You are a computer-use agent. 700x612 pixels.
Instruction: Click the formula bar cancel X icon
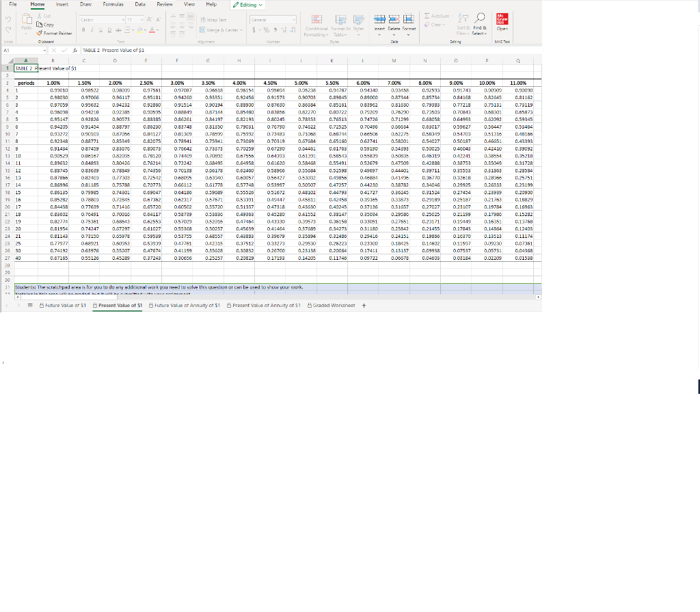click(54, 51)
